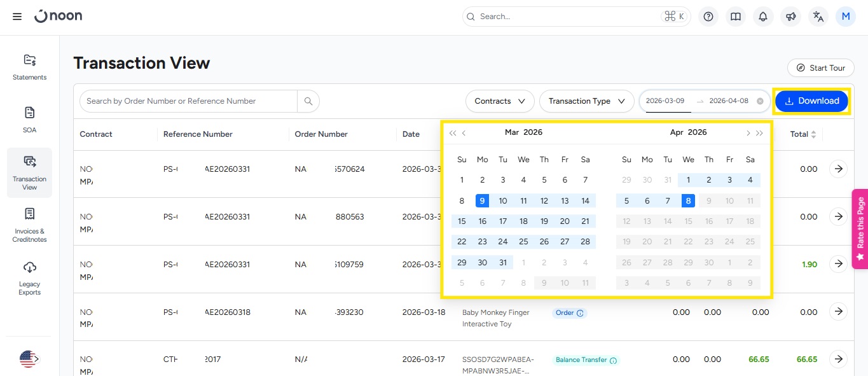Image resolution: width=868 pixels, height=376 pixels.
Task: Start the page tour
Action: point(820,68)
